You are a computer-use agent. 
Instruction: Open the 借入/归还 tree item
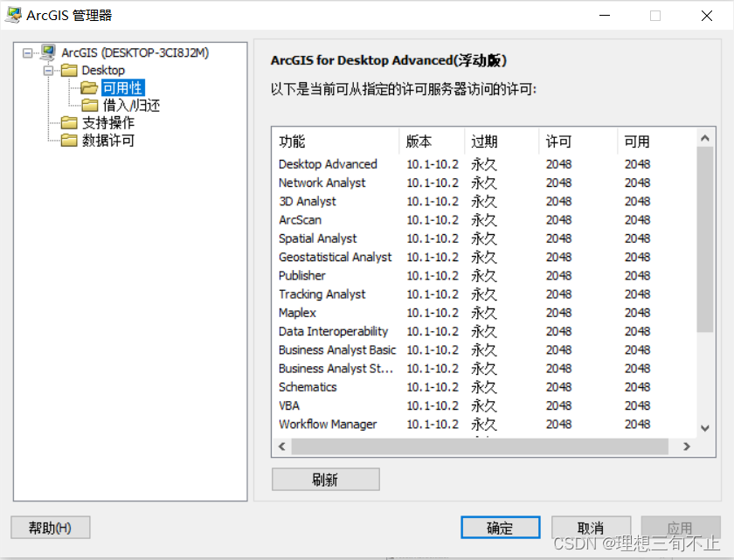click(132, 105)
